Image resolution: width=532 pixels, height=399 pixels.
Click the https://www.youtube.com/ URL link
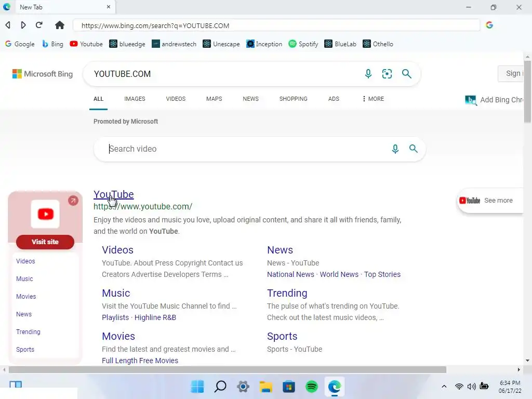[x=143, y=206]
